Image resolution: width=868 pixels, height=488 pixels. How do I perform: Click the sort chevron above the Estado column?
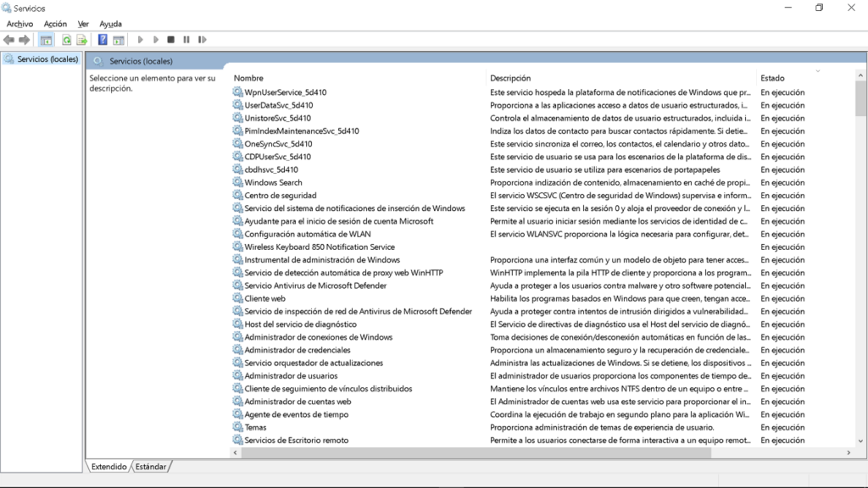point(818,71)
